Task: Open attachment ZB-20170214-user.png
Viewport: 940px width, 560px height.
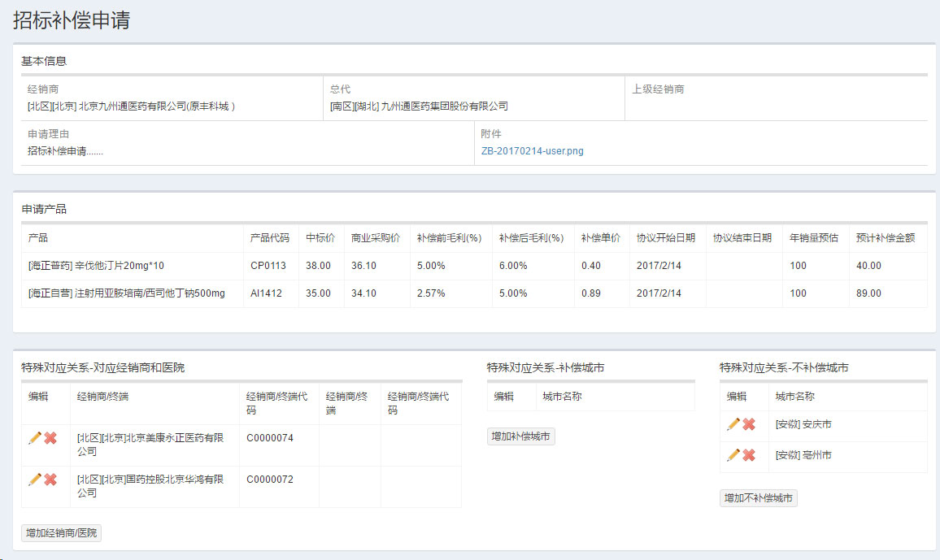Action: (x=532, y=151)
